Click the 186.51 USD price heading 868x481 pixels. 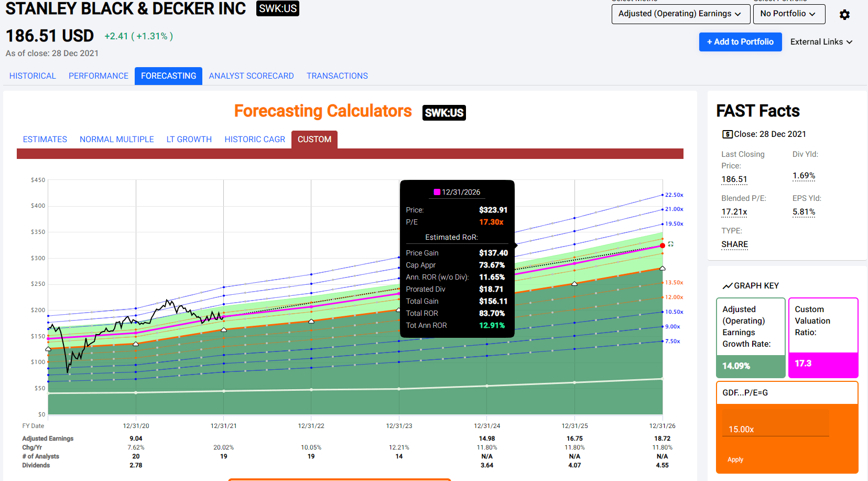pos(50,36)
